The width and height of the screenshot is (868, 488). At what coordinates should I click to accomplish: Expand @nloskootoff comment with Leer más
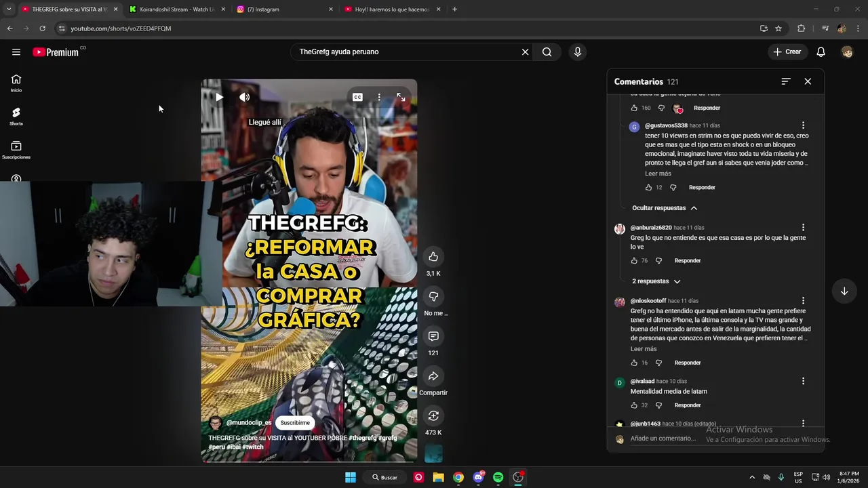[644, 349]
